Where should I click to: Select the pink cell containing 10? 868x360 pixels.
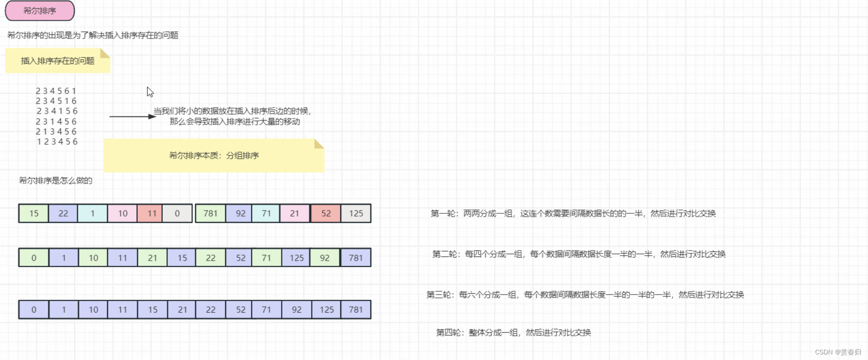122,213
